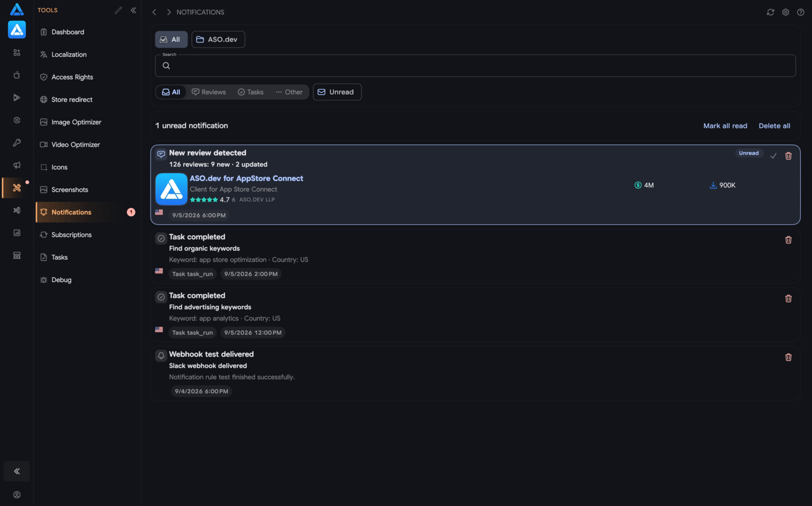Open the user account icon at bottom left
This screenshot has height=506, width=812.
pyautogui.click(x=17, y=495)
